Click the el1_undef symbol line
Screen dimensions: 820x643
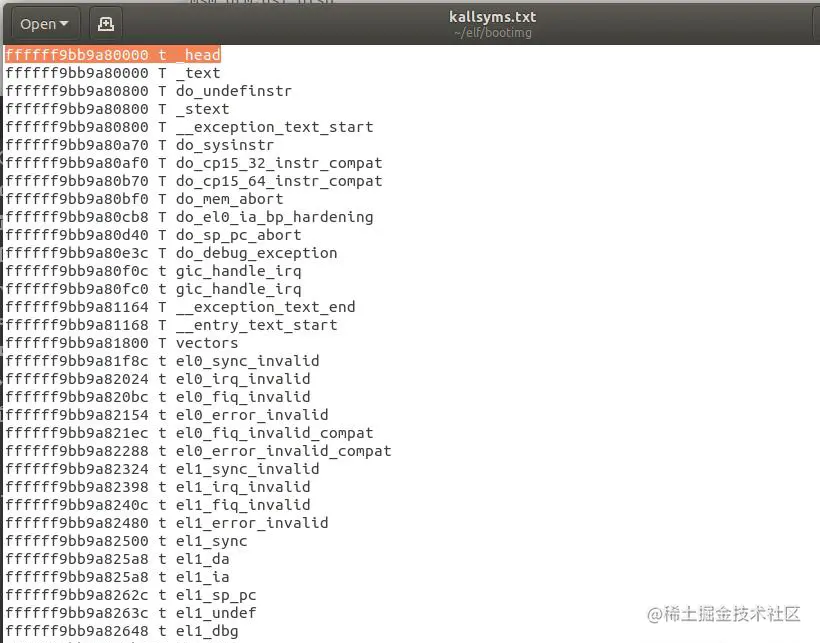point(131,613)
